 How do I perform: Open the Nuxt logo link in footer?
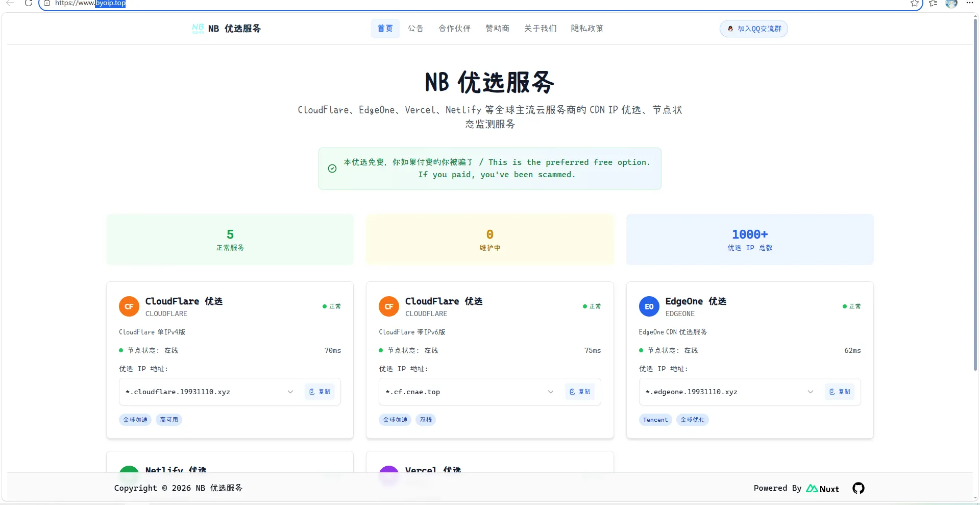822,489
